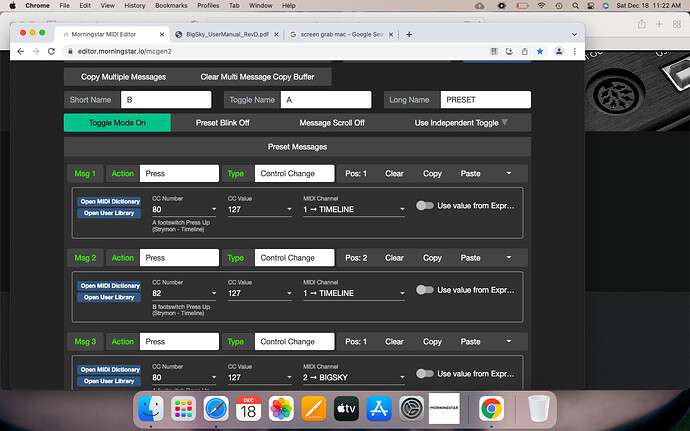Image resolution: width=690 pixels, height=431 pixels.
Task: Clear Msg 1
Action: coord(394,173)
